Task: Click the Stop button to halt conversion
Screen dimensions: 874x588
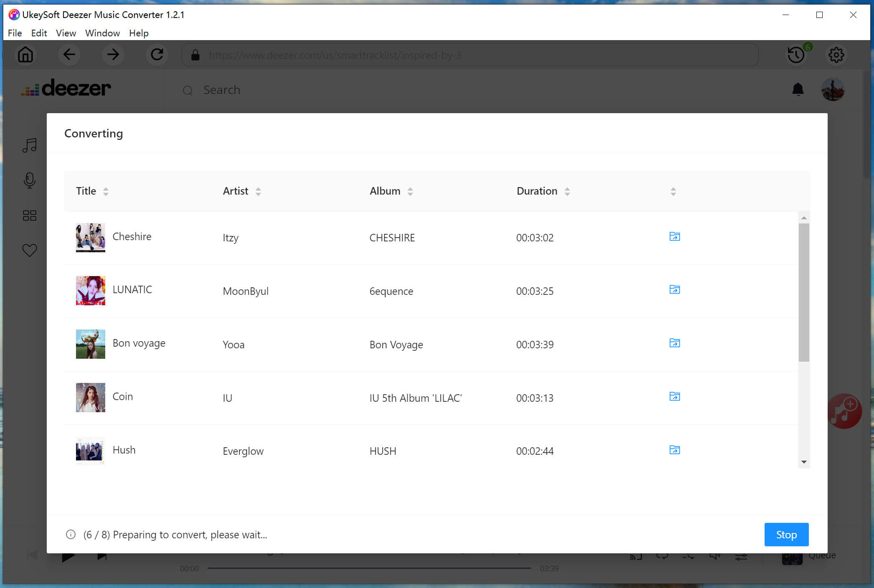Action: pos(786,534)
